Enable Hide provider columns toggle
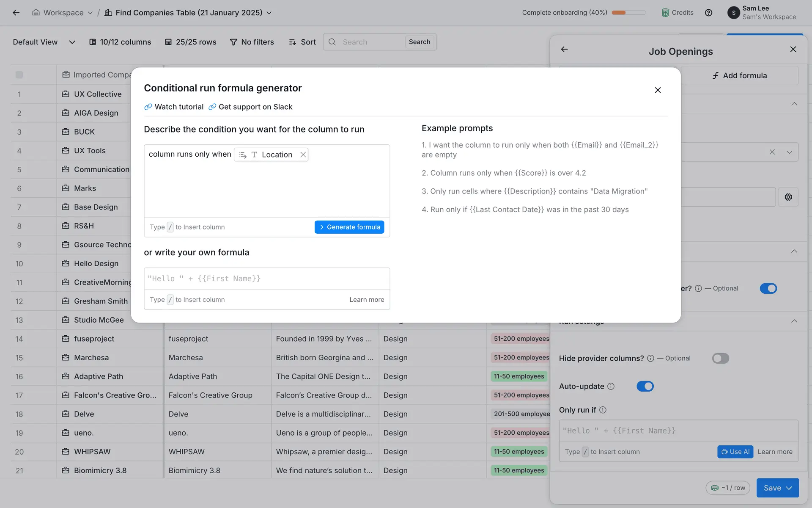Image resolution: width=812 pixels, height=508 pixels. coord(720,358)
